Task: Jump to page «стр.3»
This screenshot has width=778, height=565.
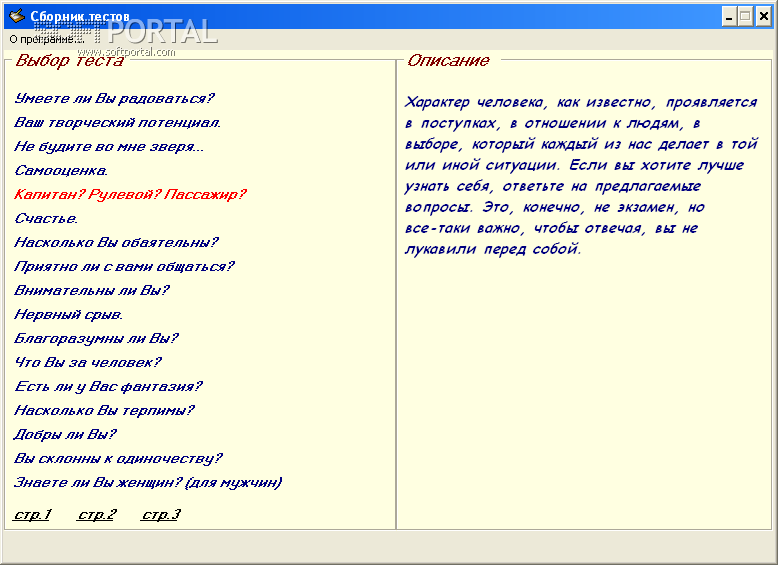Action: (x=161, y=514)
